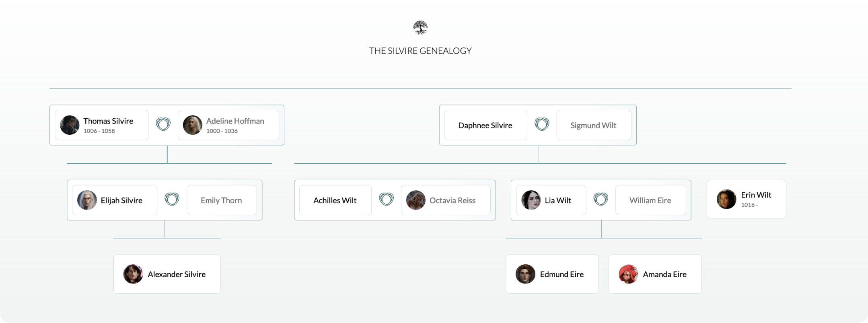This screenshot has width=868, height=323.
Task: Click Amanda Eire's red-haired avatar
Action: (x=628, y=274)
